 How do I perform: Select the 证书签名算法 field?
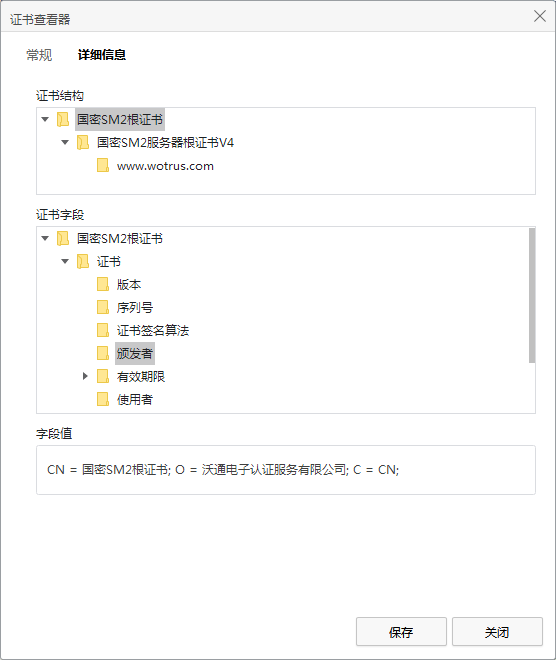pyautogui.click(x=153, y=330)
